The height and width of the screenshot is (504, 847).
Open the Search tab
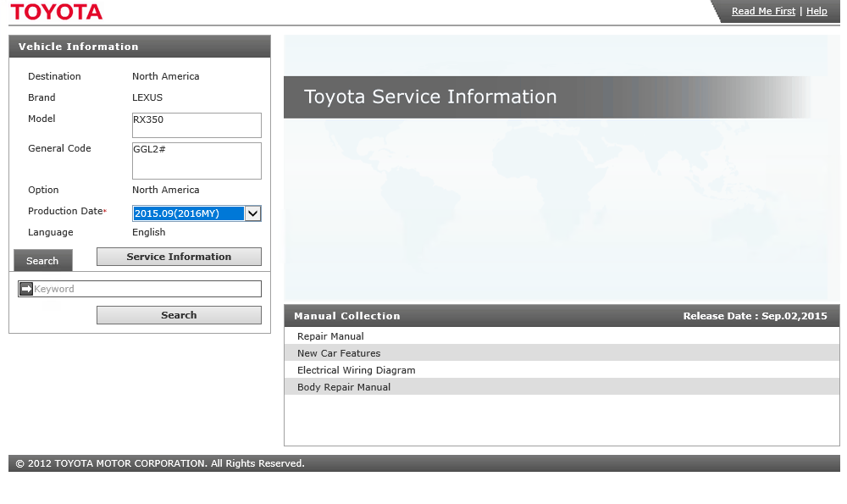point(42,260)
